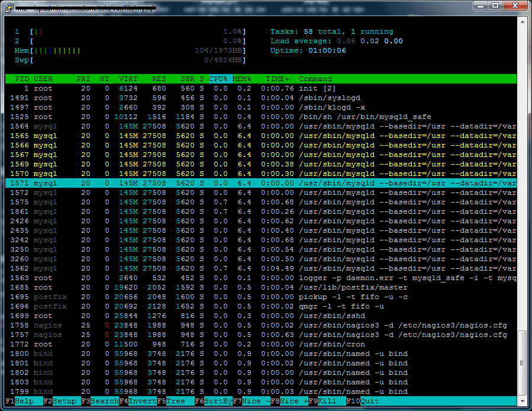Screen dimensions: 532x411
Task: Select mysql process PID 1575
Action: [x=261, y=202]
